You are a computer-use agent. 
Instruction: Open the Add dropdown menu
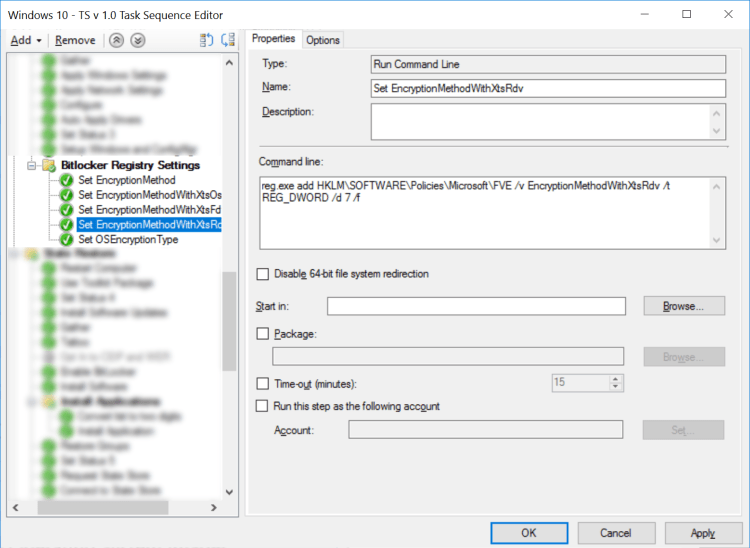pos(26,40)
